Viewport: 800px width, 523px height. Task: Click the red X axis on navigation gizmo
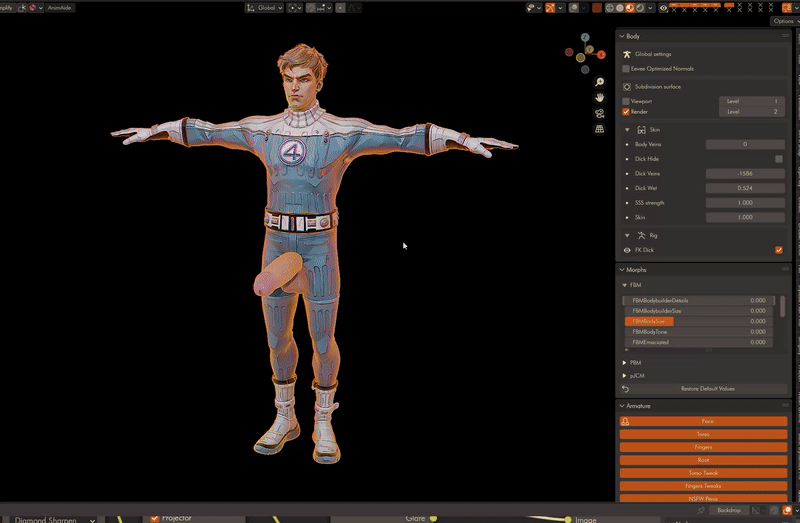[x=602, y=54]
